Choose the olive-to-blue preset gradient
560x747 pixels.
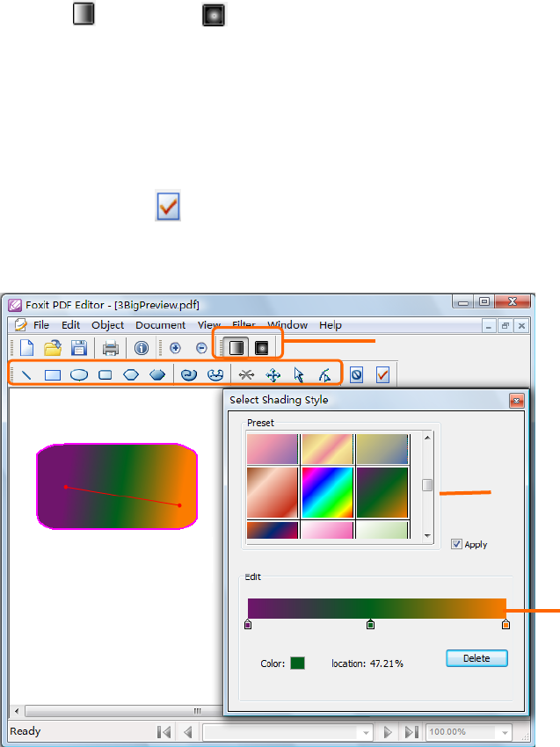[382, 449]
